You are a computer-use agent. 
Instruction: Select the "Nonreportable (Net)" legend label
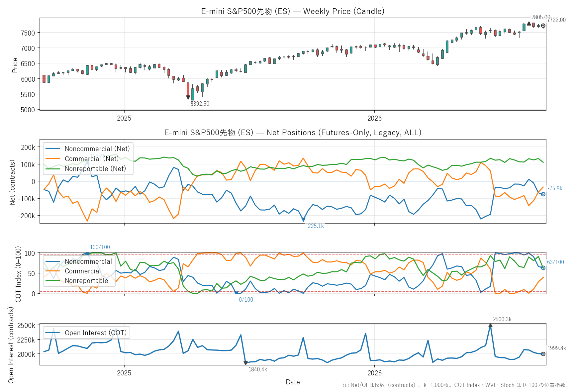tap(95, 169)
